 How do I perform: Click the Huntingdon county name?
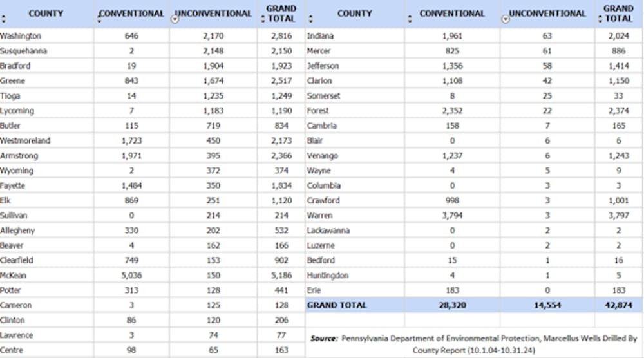tap(327, 275)
